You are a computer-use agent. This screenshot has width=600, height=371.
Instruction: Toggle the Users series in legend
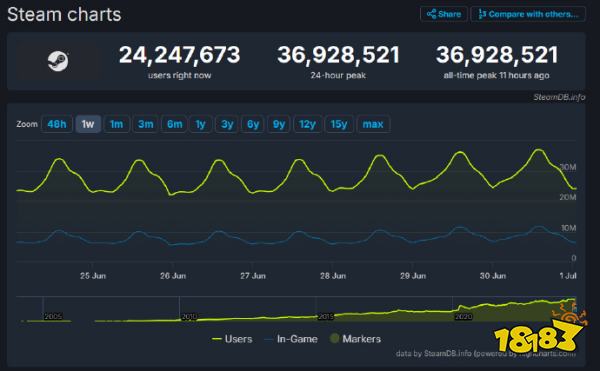pos(232,339)
